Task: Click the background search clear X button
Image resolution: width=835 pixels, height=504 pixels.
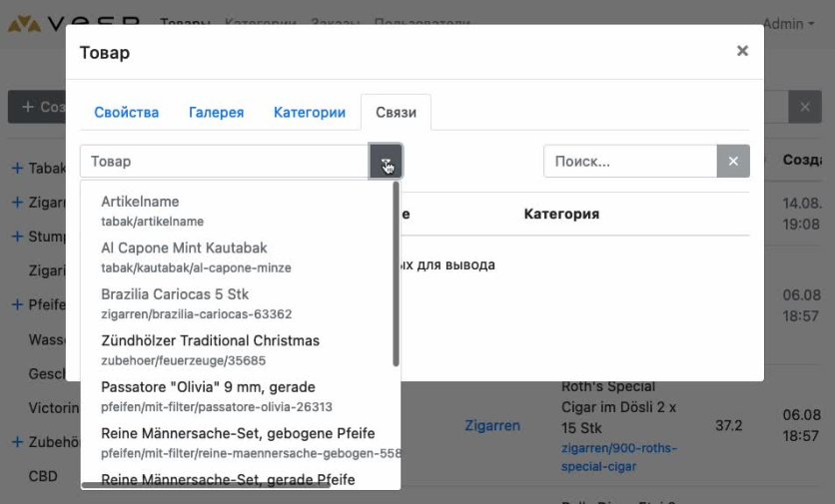Action: [805, 107]
